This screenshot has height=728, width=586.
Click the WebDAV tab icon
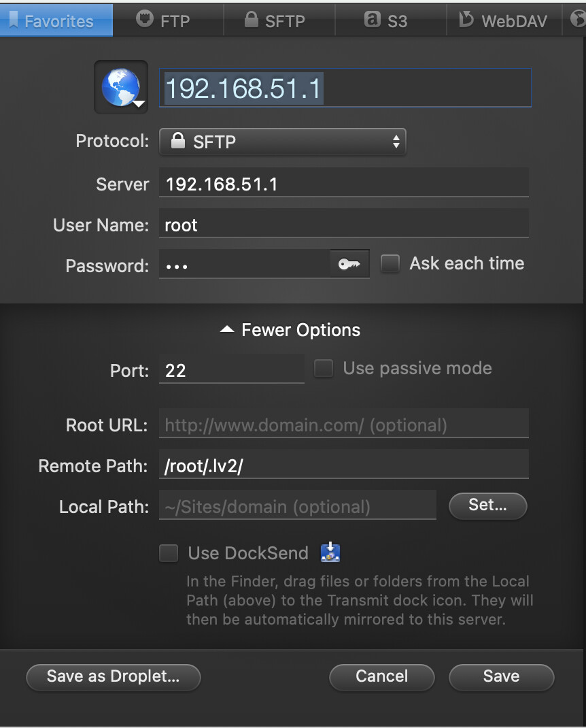pyautogui.click(x=466, y=20)
